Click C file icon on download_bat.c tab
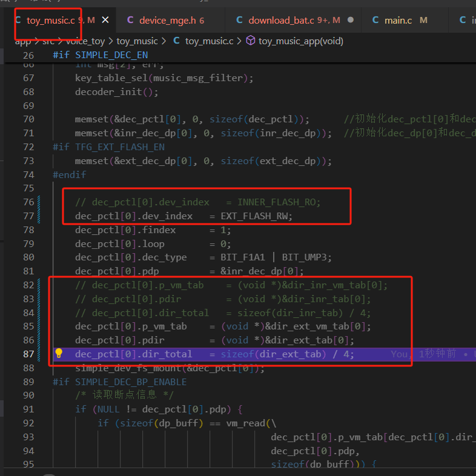Viewport: 476px width, 476px height. pyautogui.click(x=240, y=20)
